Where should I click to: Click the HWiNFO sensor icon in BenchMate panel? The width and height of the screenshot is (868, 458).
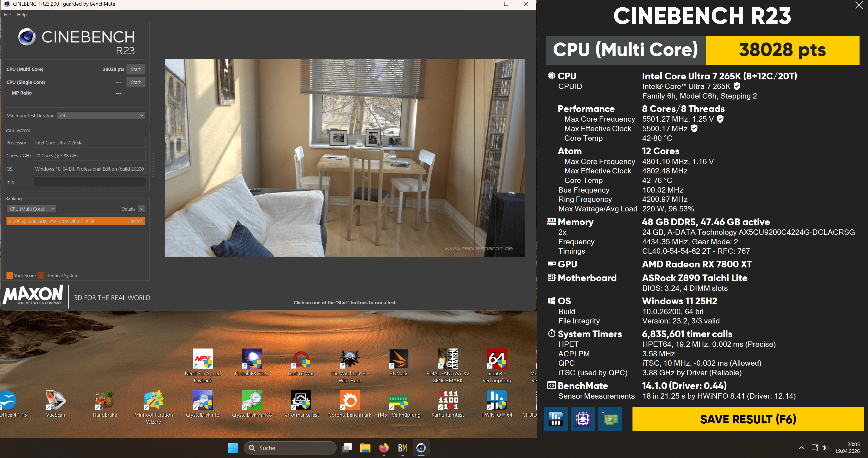[556, 419]
